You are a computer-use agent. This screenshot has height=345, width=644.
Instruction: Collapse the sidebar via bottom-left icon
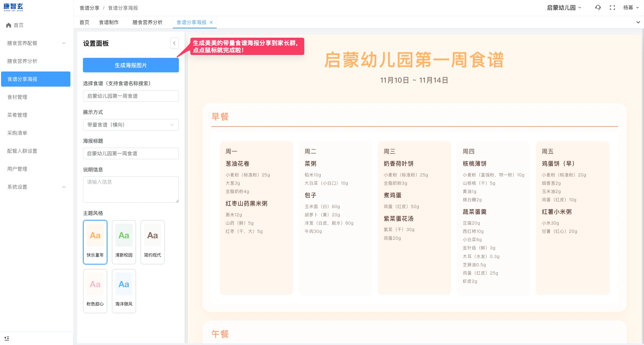coord(7,338)
